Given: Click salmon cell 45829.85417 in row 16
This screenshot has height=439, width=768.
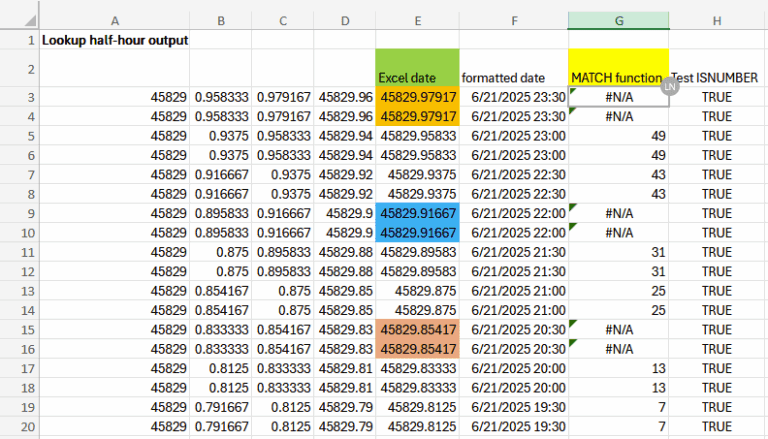Looking at the screenshot, I should (417, 349).
